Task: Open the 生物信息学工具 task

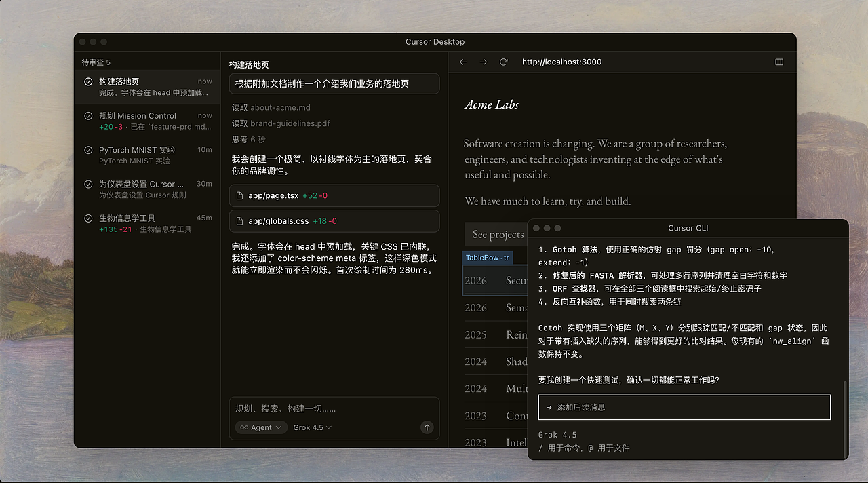Action: [147, 223]
